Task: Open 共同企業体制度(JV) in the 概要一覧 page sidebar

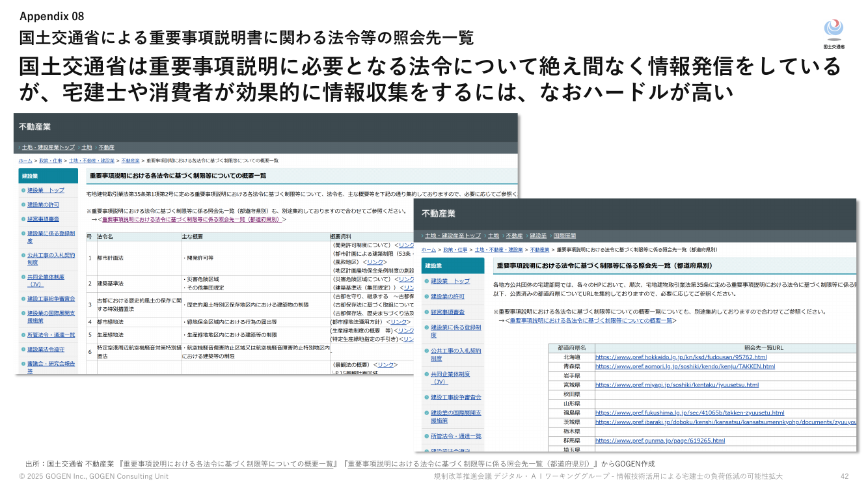Action: 46,280
